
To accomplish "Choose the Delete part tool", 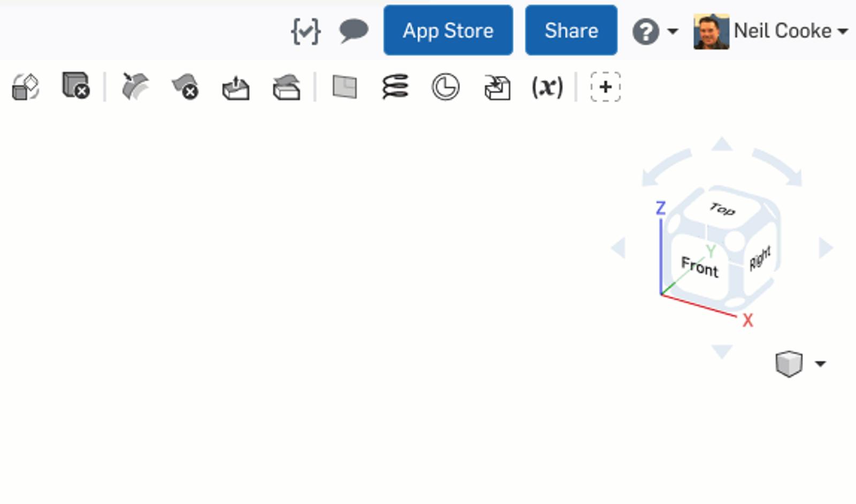I will pos(75,86).
